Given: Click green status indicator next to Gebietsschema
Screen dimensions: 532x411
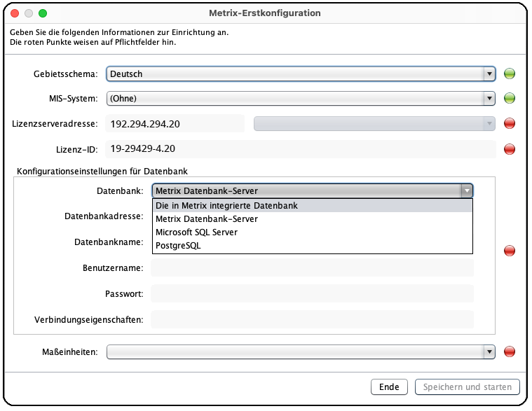Looking at the screenshot, I should 510,74.
